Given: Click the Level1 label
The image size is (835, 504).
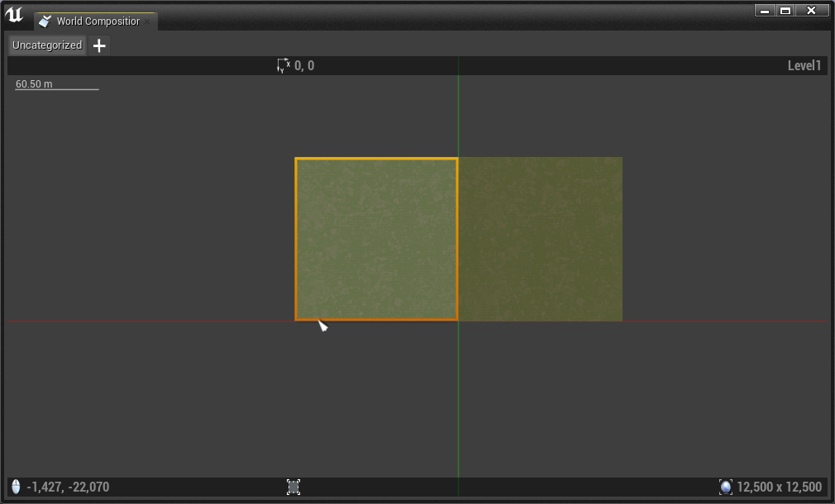Looking at the screenshot, I should click(x=804, y=65).
